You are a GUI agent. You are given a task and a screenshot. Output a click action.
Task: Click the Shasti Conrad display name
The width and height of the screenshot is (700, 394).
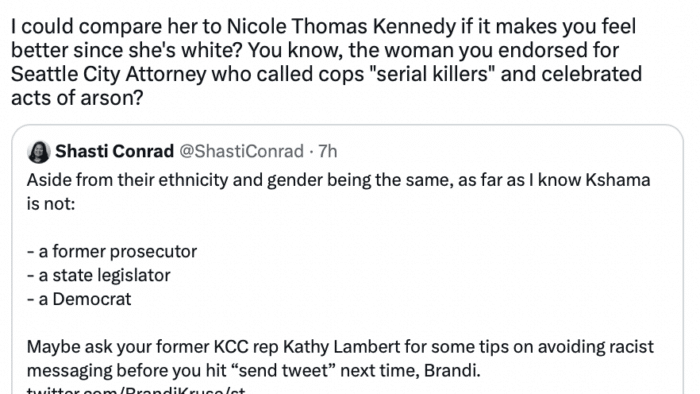[114, 152]
